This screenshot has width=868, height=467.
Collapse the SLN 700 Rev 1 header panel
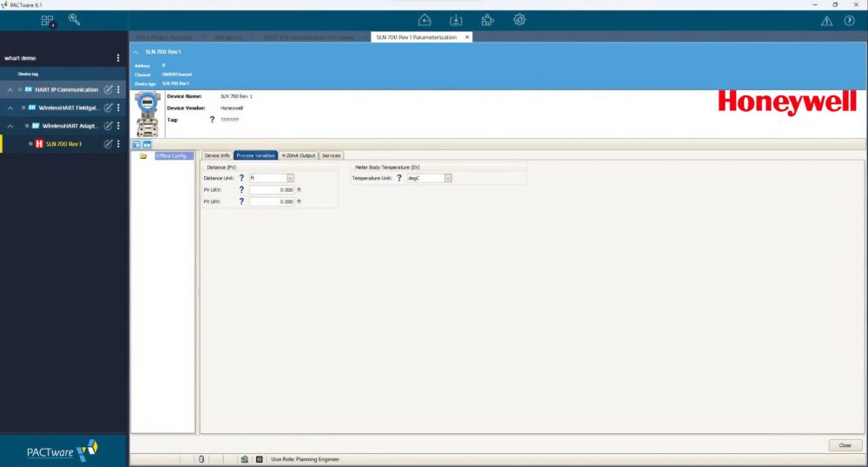coord(135,52)
